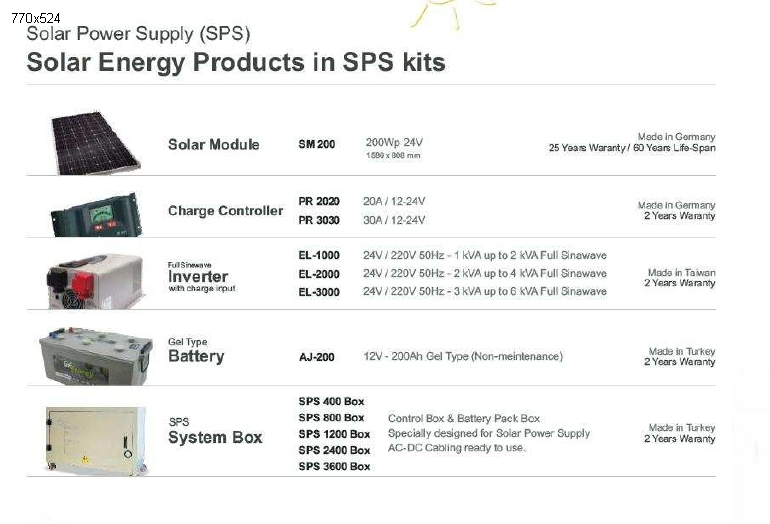Click the EL-1000 inverter model

[x=319, y=255]
